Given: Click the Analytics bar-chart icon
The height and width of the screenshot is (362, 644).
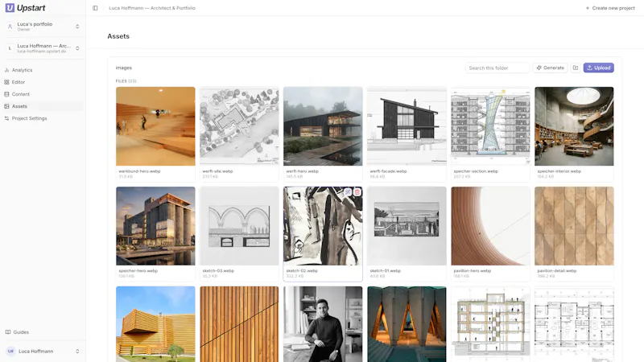Looking at the screenshot, I should (6, 70).
